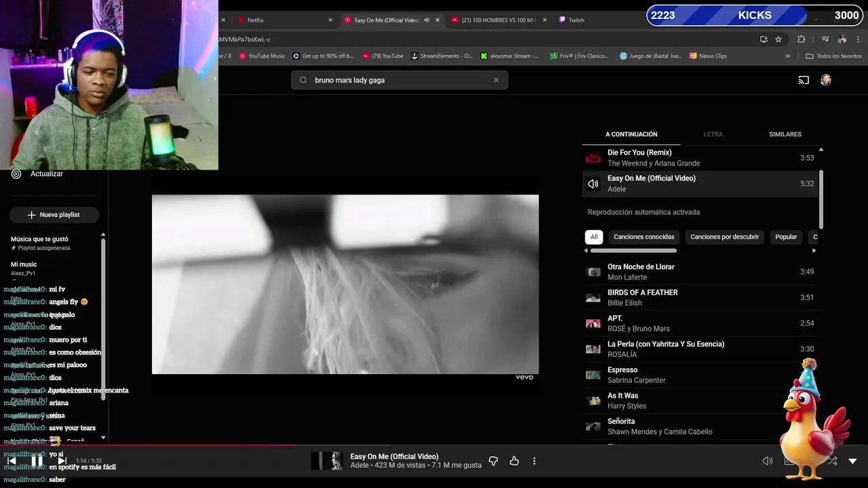868x488 pixels.
Task: Open the three-dot menu in player bar
Action: coord(534,461)
